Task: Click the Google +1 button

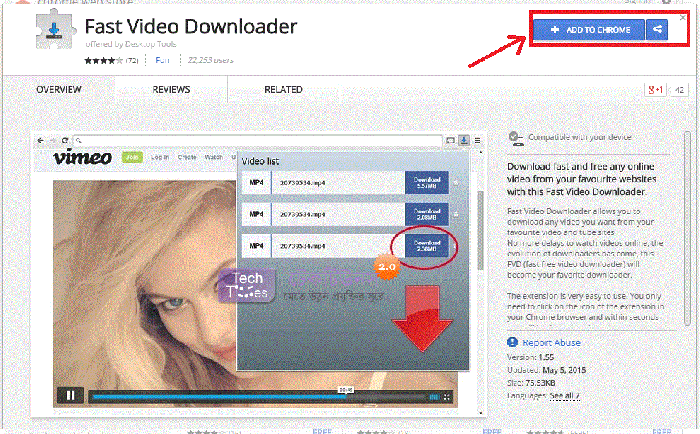Action: pyautogui.click(x=655, y=90)
